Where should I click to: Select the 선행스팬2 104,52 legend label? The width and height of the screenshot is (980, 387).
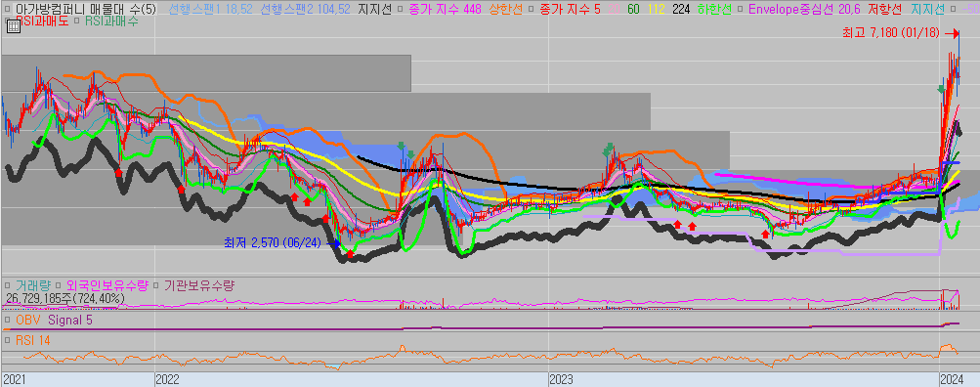tap(305, 10)
